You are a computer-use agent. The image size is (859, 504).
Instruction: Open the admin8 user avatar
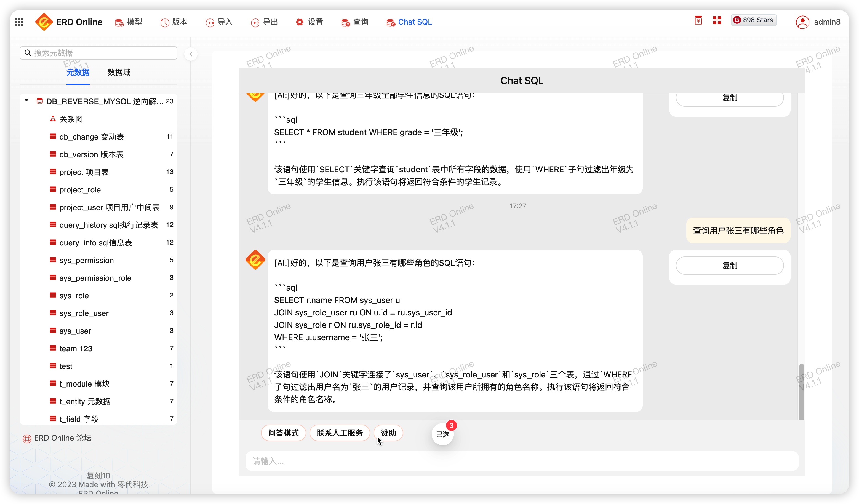tap(802, 22)
